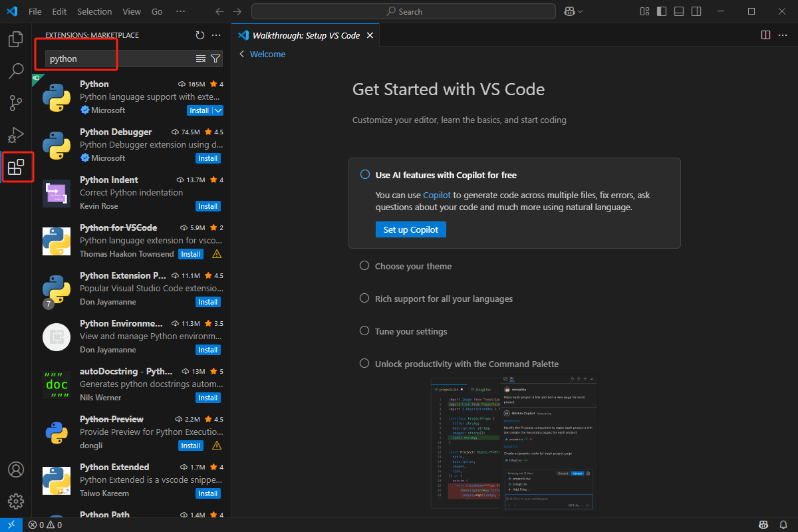Click warning icon on Python Preview
Viewport: 798px width, 532px height.
pyautogui.click(x=216, y=446)
